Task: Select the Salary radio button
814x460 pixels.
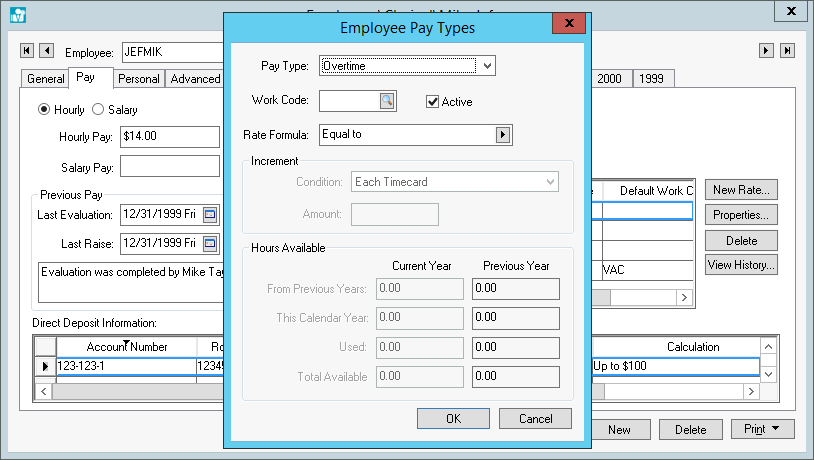Action: (98, 109)
